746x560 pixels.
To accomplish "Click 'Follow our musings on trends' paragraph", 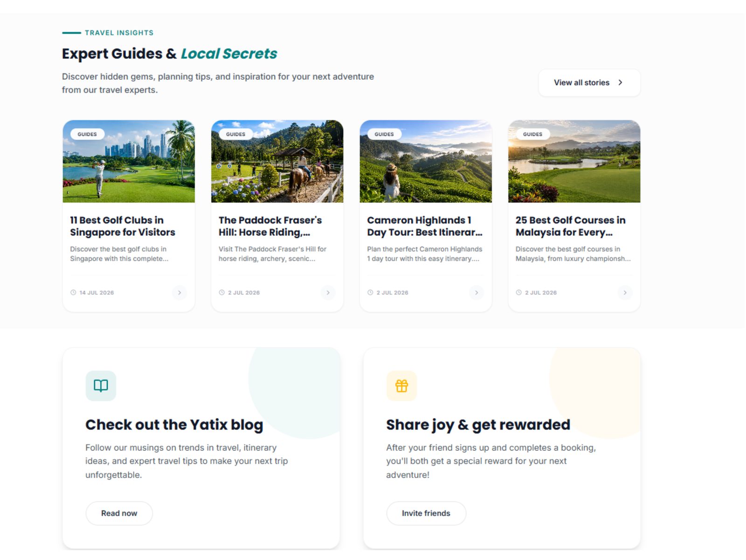I will point(186,461).
